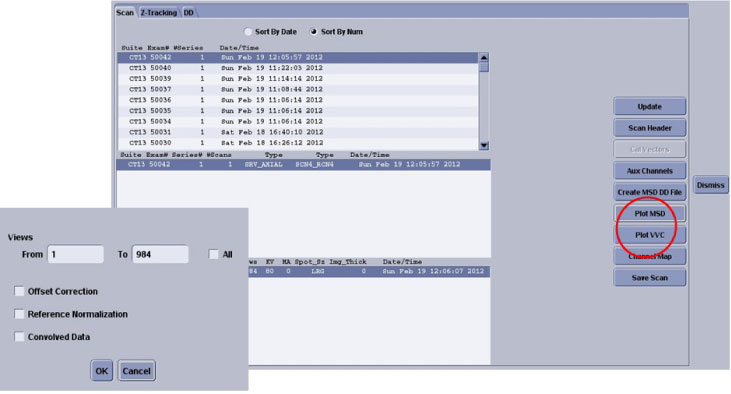Click the scrollbar down arrow in exam list
The height and width of the screenshot is (394, 731).
pyautogui.click(x=484, y=145)
